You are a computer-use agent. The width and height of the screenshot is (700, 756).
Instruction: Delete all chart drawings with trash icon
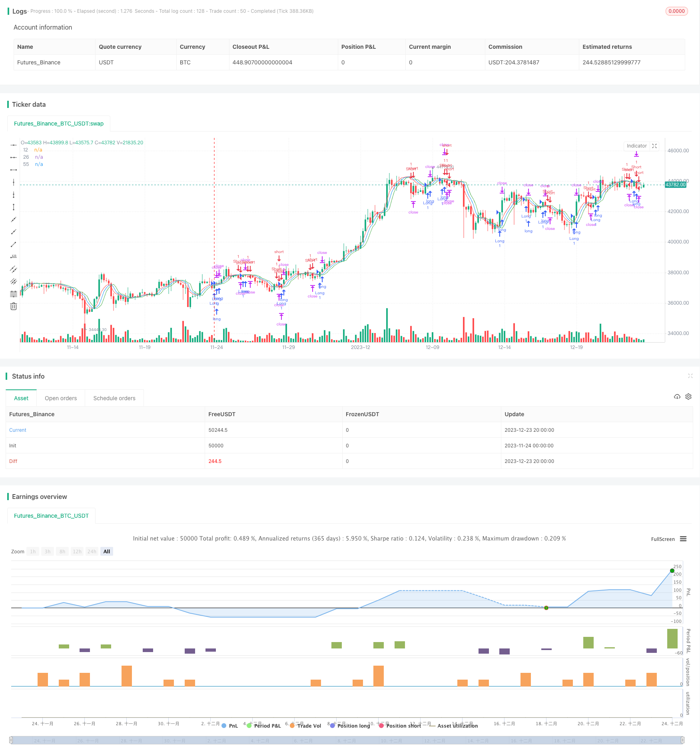click(14, 306)
